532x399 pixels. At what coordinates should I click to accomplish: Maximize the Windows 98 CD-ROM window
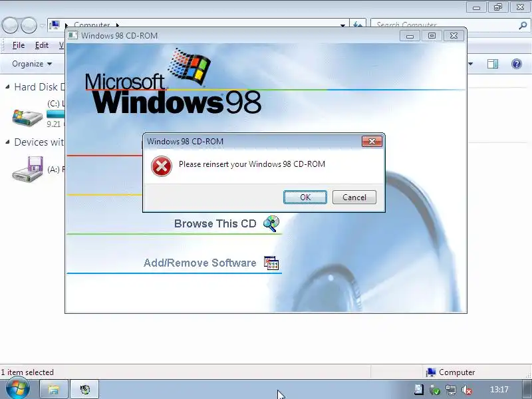coord(432,36)
